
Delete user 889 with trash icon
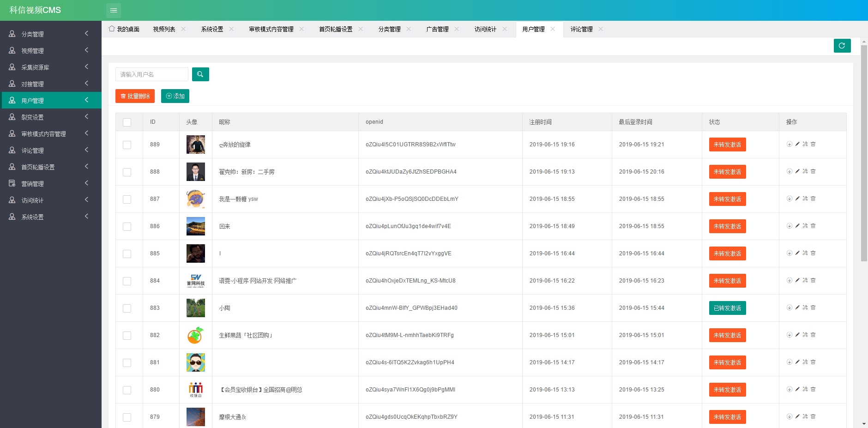tap(813, 144)
